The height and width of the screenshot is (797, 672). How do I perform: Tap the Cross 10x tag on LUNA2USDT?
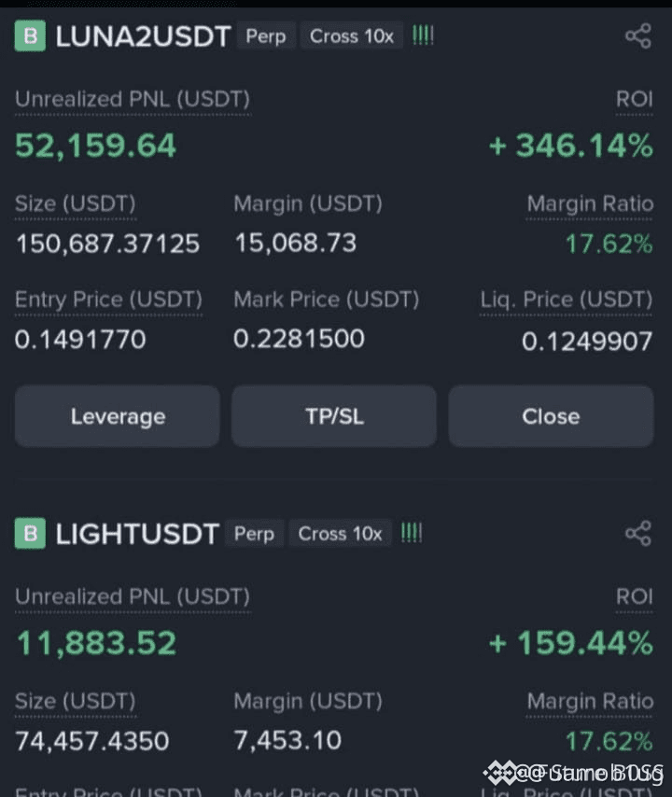point(352,36)
